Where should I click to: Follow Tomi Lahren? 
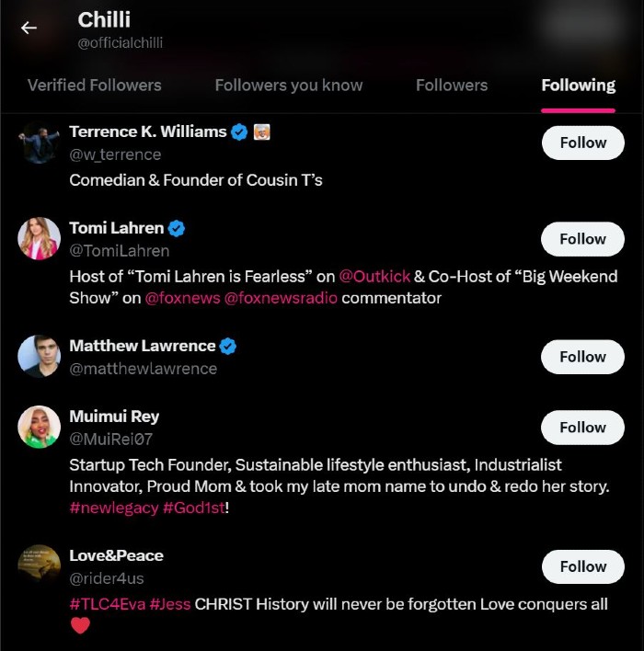click(582, 239)
